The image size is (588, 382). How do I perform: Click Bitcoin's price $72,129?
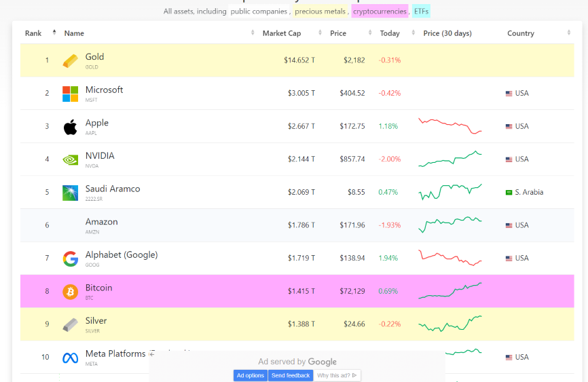[x=352, y=291]
